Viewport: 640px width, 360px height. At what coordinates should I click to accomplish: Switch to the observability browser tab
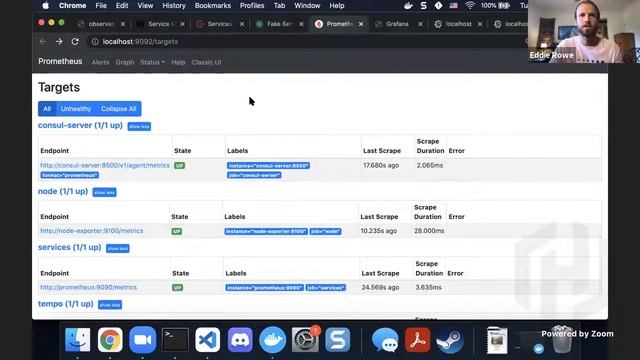(x=101, y=24)
